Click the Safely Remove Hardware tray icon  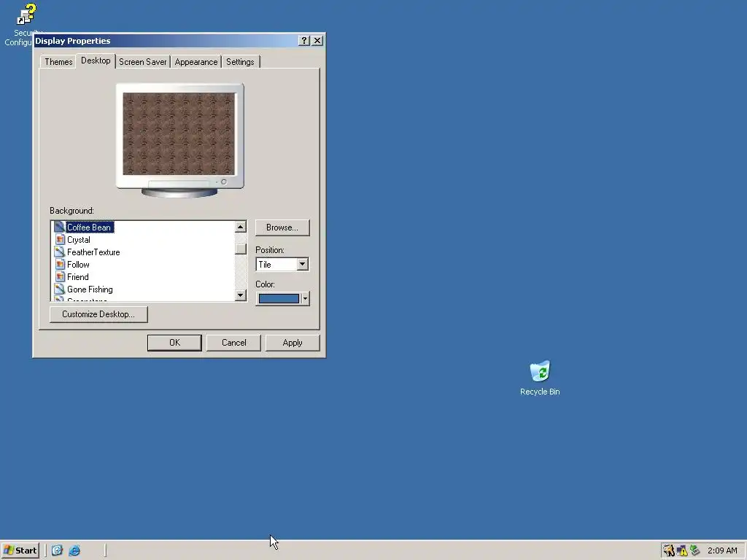(x=695, y=551)
